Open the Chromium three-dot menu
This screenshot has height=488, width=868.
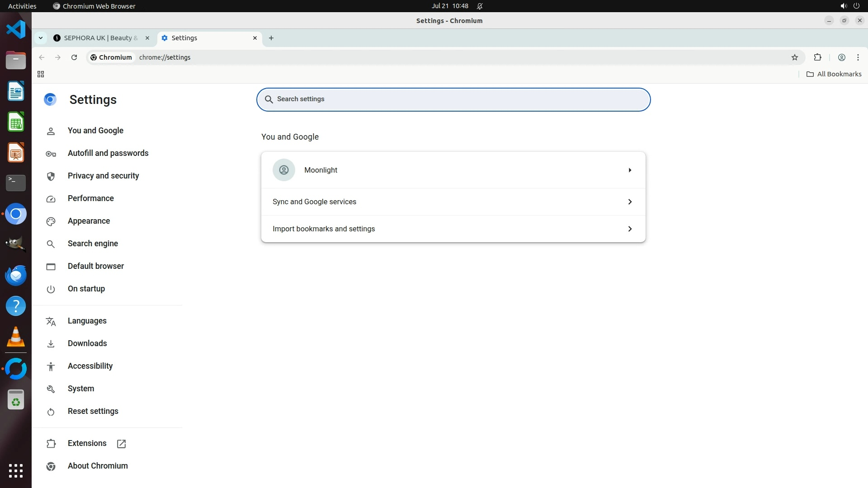(x=858, y=57)
